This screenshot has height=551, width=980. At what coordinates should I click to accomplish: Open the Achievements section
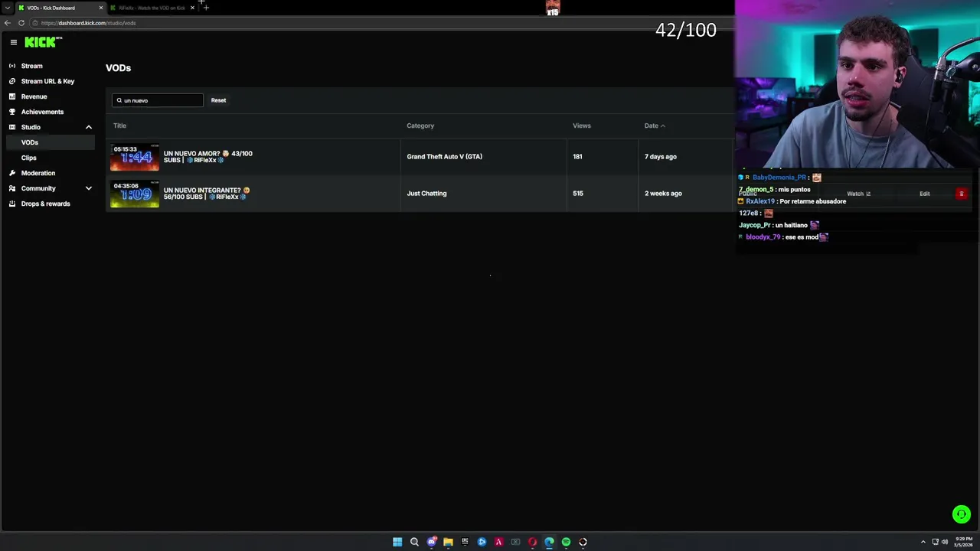pos(42,112)
